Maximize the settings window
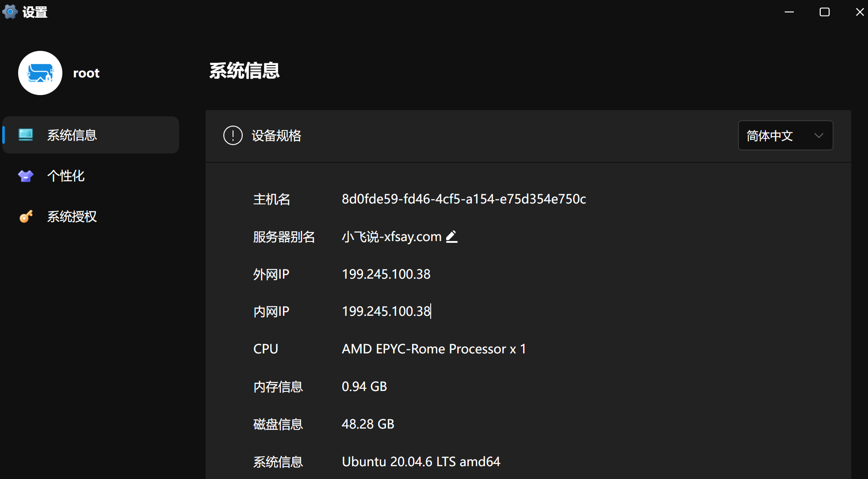This screenshot has width=868, height=479. click(x=824, y=12)
